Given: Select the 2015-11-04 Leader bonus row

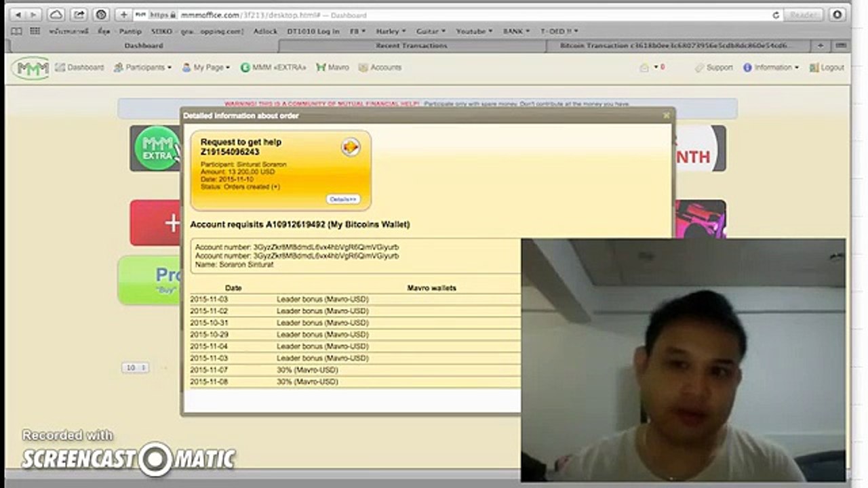Looking at the screenshot, I should click(x=355, y=346).
